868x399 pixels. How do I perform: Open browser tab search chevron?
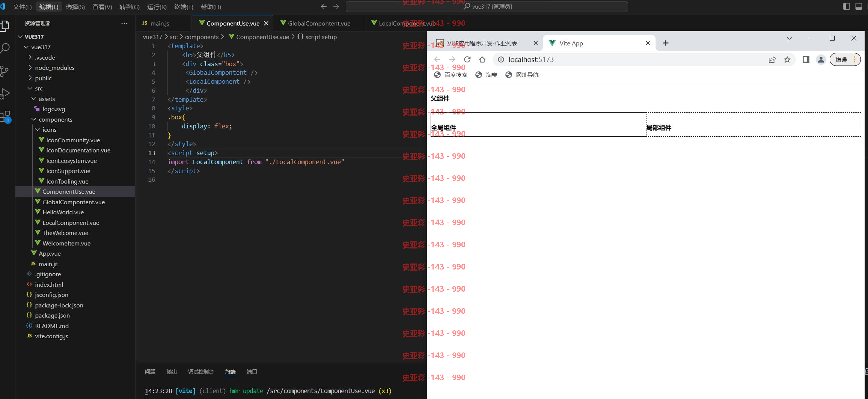pos(790,38)
